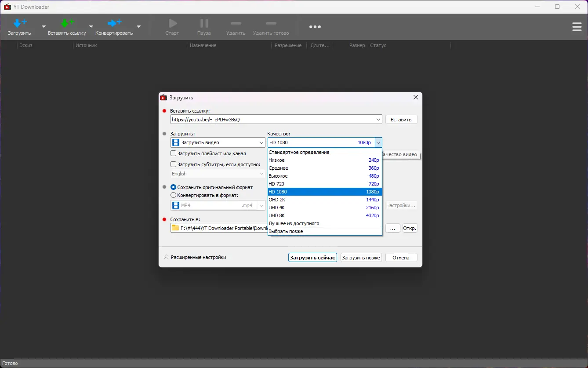
Task: Enable Загрузить плейлист или канал checkbox
Action: coord(174,153)
